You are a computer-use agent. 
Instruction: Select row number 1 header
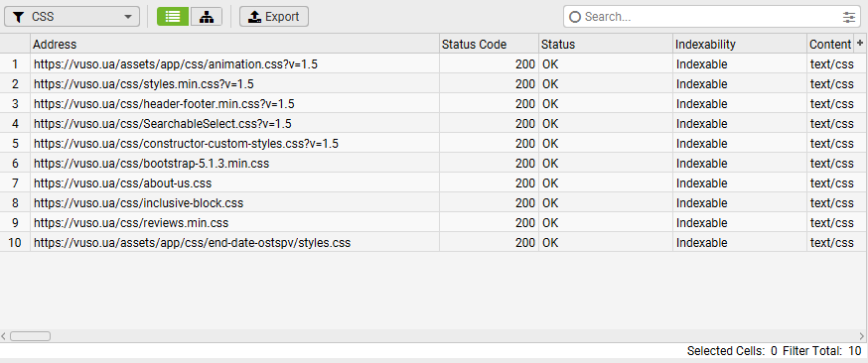point(15,64)
